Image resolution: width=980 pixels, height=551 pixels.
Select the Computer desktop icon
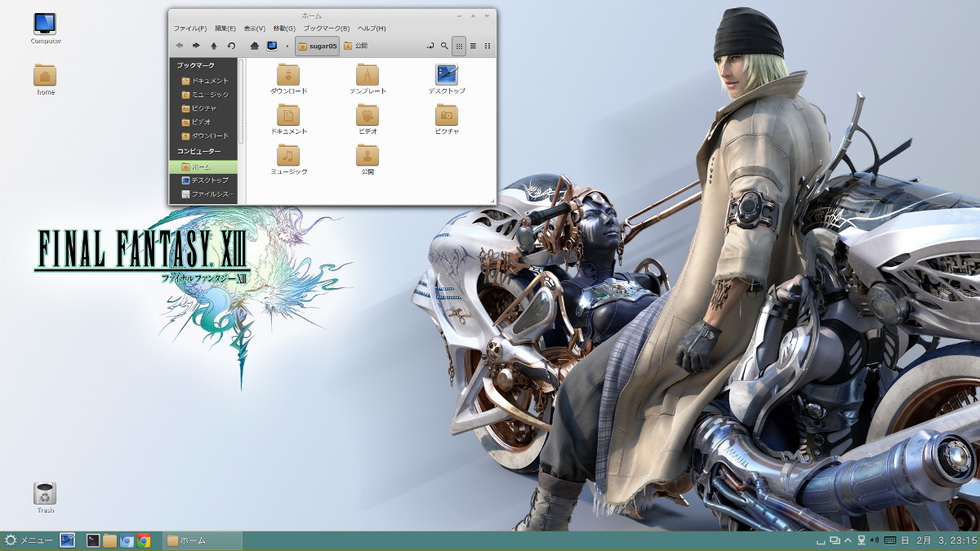click(x=46, y=29)
